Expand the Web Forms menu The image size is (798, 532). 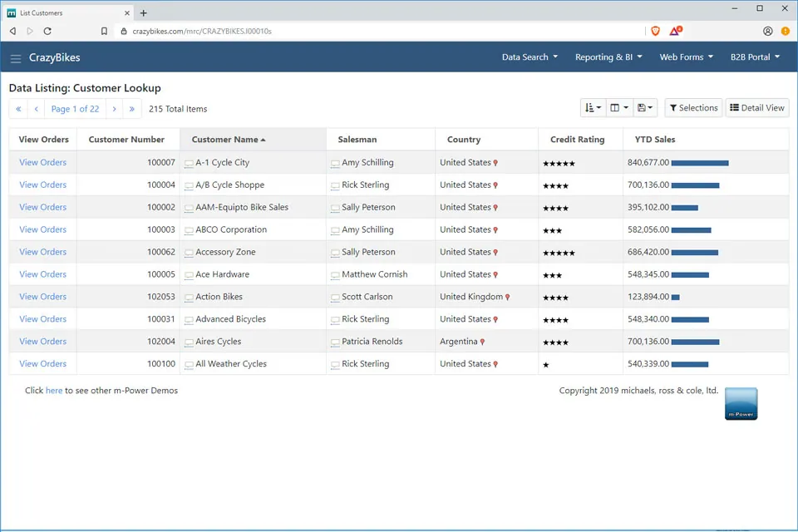point(686,57)
